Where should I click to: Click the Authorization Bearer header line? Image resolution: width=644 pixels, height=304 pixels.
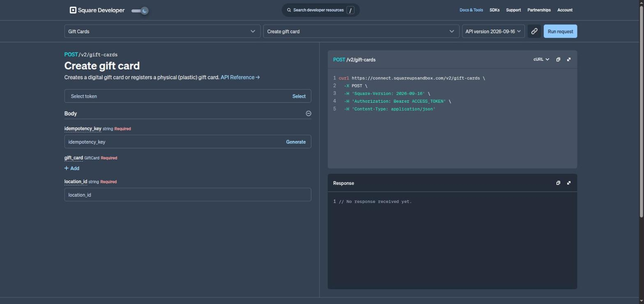pyautogui.click(x=397, y=101)
